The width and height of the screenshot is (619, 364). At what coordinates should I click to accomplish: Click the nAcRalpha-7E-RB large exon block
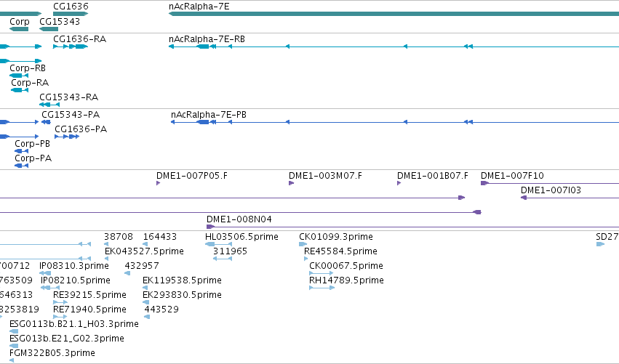click(203, 46)
